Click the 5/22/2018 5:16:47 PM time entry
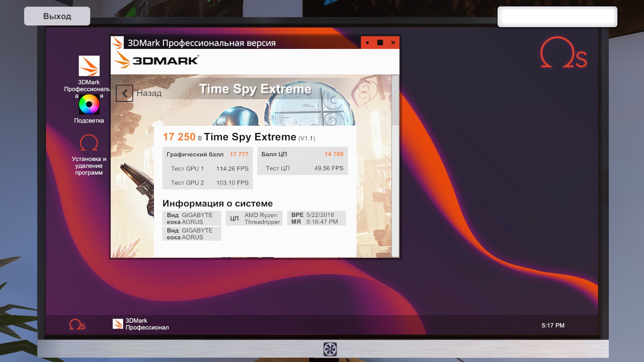The image size is (644, 362). pyautogui.click(x=316, y=218)
